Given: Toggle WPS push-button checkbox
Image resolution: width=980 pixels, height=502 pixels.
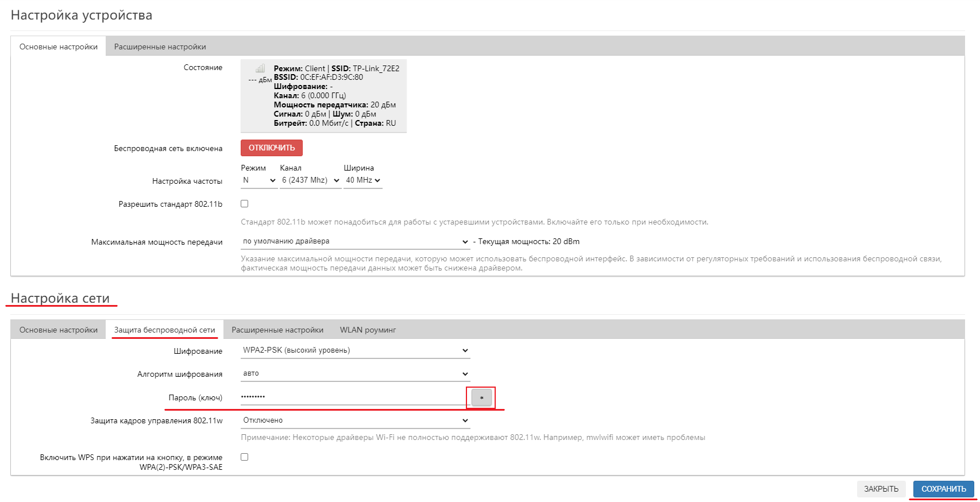Looking at the screenshot, I should 245,457.
